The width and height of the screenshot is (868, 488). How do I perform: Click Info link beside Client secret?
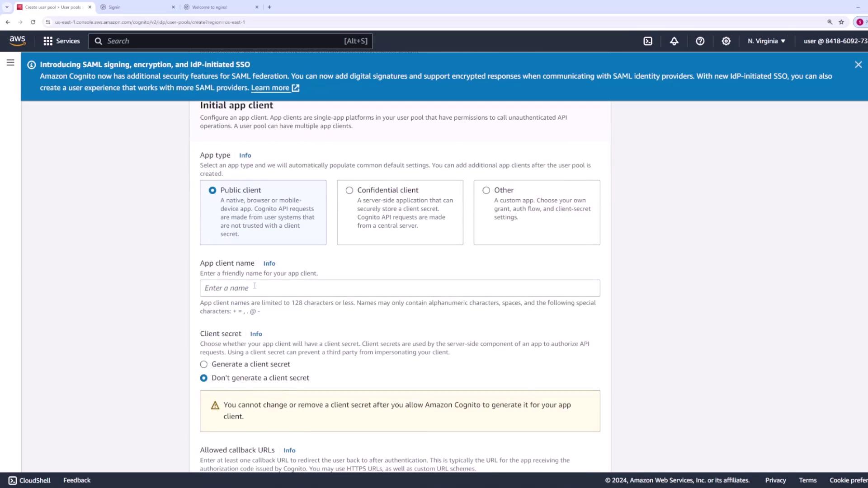point(256,334)
